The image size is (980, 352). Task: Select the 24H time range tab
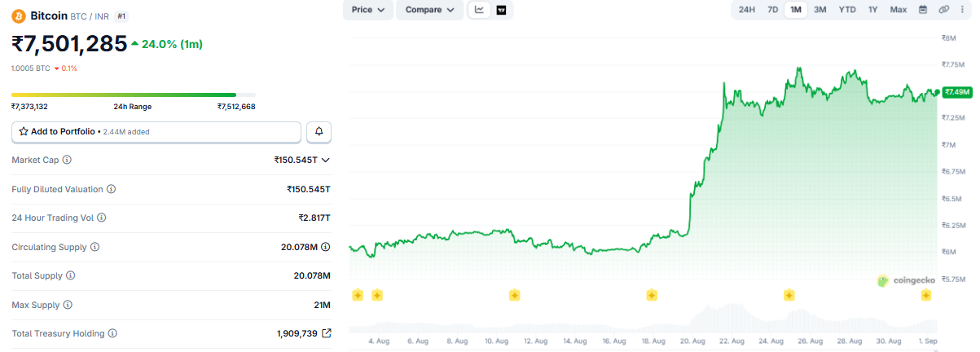[746, 10]
